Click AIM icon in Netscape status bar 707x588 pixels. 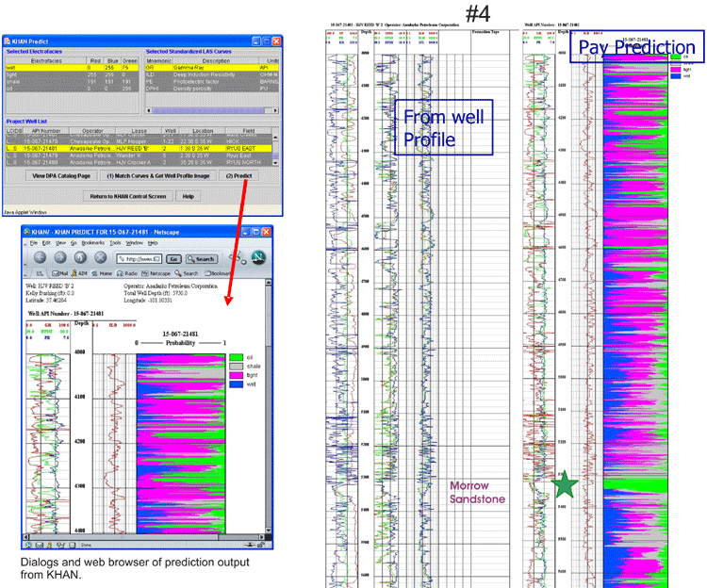(x=49, y=546)
